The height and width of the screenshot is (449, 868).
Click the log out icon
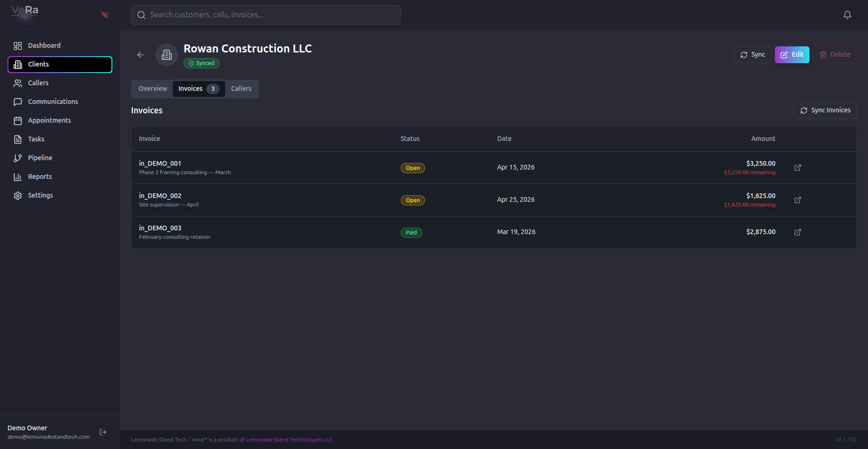[103, 432]
